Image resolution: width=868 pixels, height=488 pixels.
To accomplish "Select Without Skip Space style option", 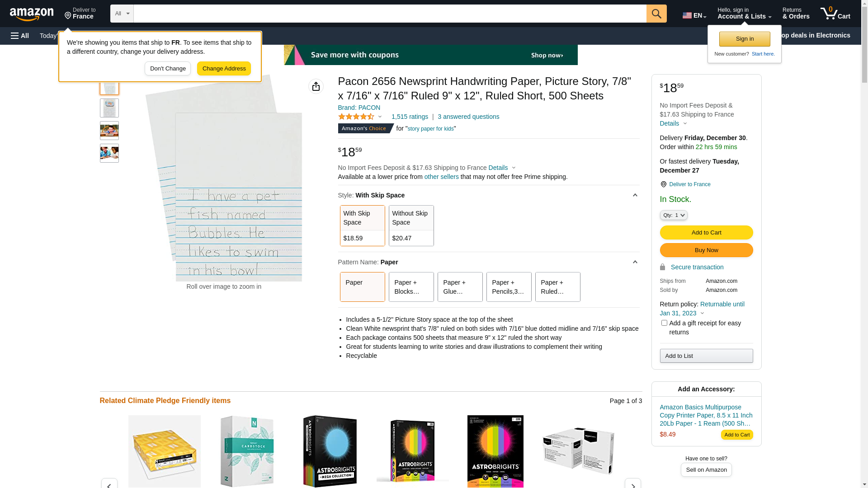I will pyautogui.click(x=411, y=225).
